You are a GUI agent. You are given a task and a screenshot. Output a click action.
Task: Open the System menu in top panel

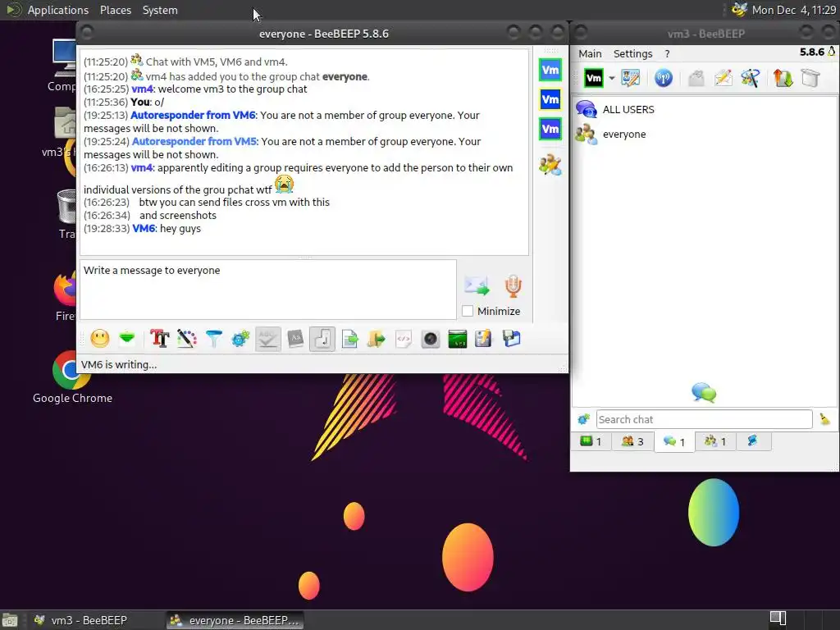160,10
